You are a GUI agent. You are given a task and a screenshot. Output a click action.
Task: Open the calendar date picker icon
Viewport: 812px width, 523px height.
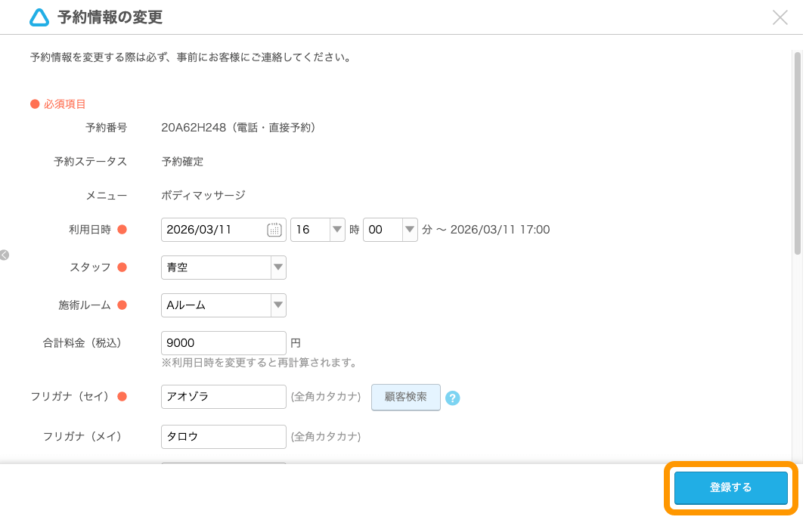(274, 229)
